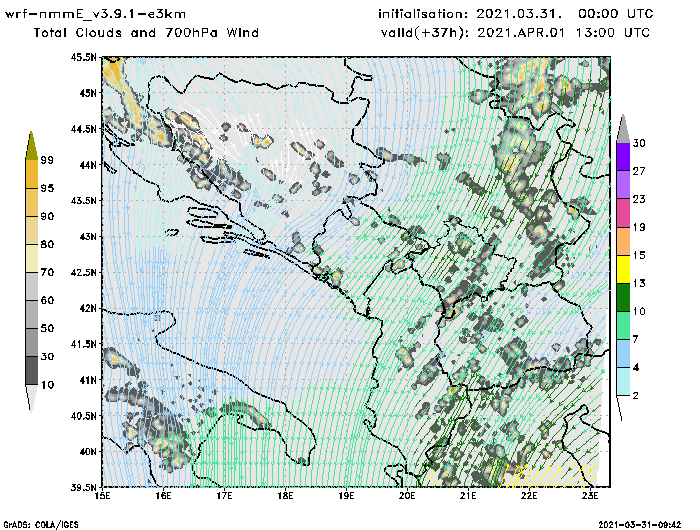Click the '2' wind legend value
This screenshot has height=530, width=700.
(x=636, y=396)
